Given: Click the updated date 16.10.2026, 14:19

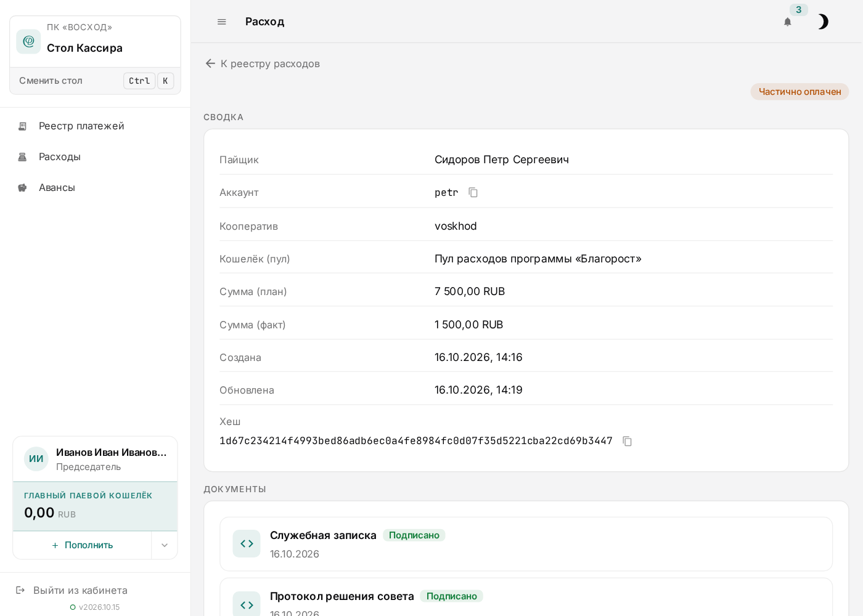Looking at the screenshot, I should 478,390.
